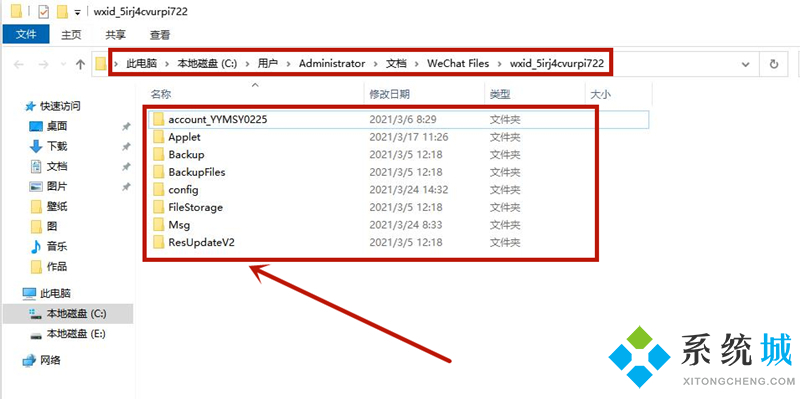Go back with the left arrow
The image size is (800, 399).
coord(18,64)
